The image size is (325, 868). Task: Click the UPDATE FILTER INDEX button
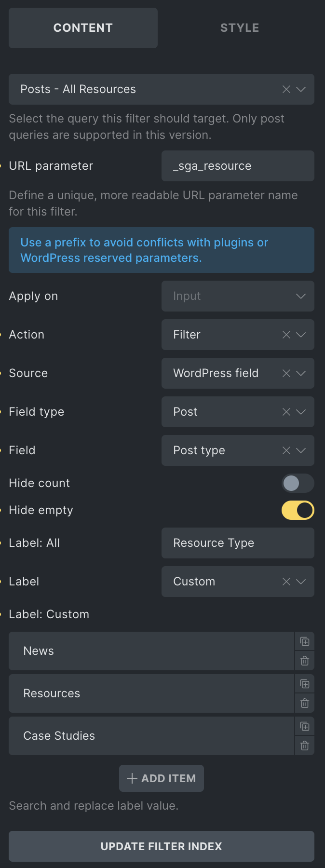tap(161, 846)
